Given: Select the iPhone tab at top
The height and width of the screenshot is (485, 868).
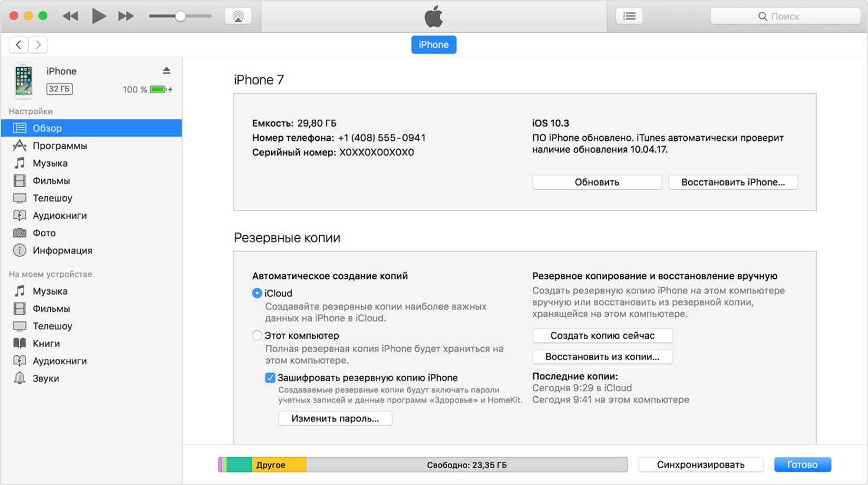Looking at the screenshot, I should [x=434, y=45].
